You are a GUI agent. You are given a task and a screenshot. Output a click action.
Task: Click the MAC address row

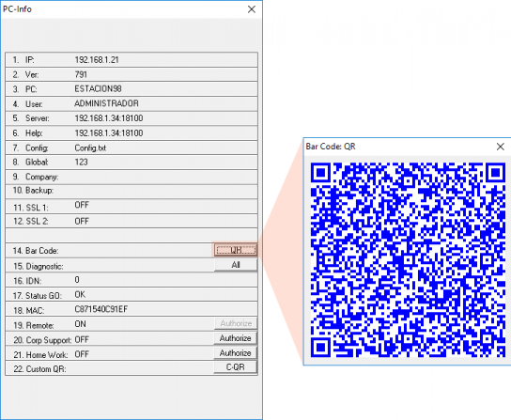[x=132, y=309]
